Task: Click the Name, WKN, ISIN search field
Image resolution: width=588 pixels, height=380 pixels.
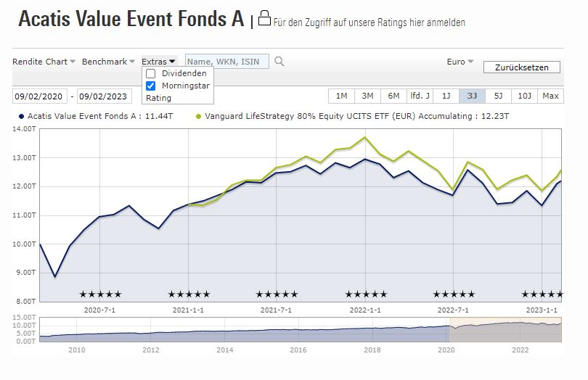Action: pyautogui.click(x=227, y=62)
